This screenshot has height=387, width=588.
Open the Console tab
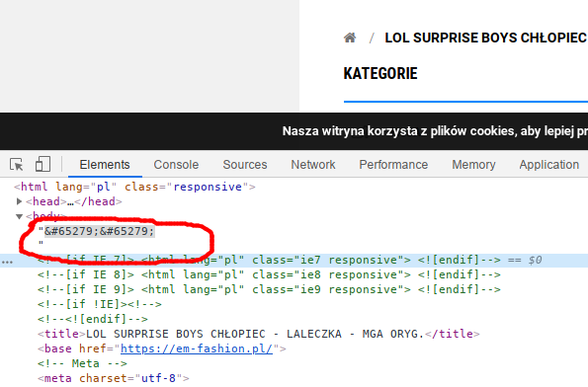[176, 165]
